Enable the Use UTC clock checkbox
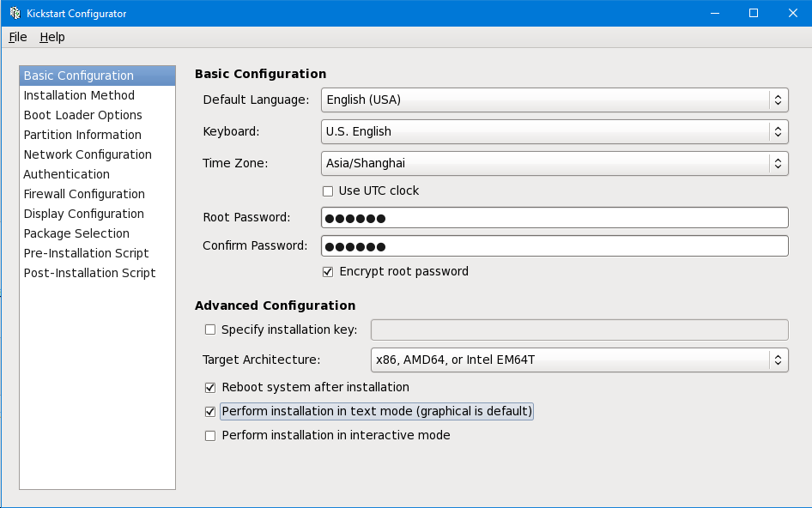 [x=328, y=190]
